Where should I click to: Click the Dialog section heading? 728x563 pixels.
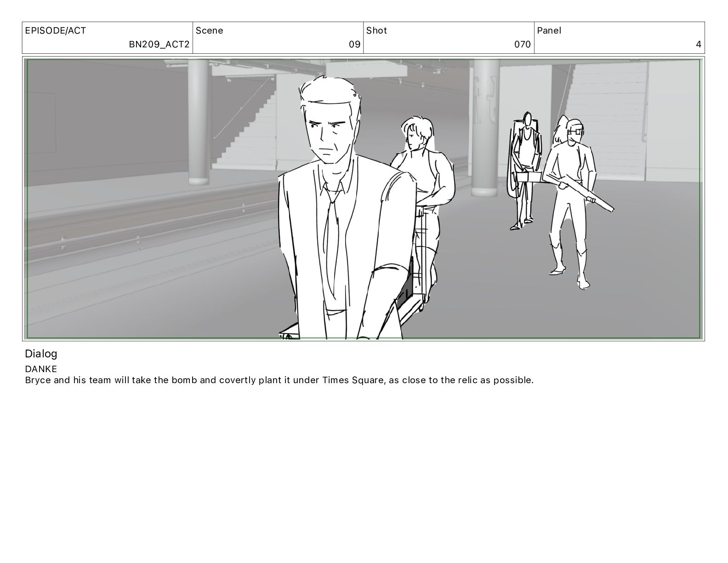point(41,354)
